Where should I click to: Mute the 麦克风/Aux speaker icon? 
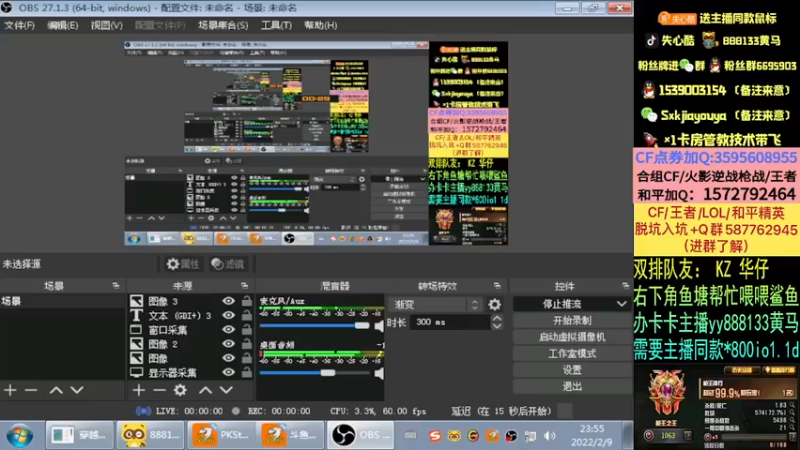pos(379,326)
